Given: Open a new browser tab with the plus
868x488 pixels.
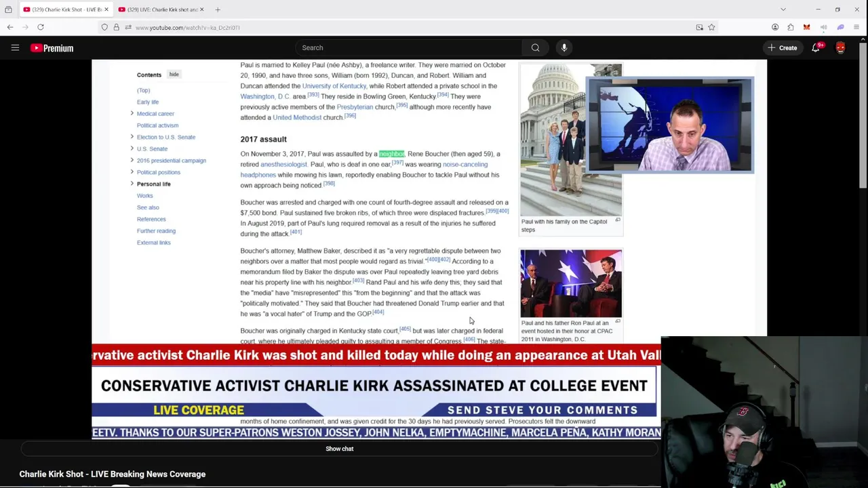Looking at the screenshot, I should click(x=218, y=9).
